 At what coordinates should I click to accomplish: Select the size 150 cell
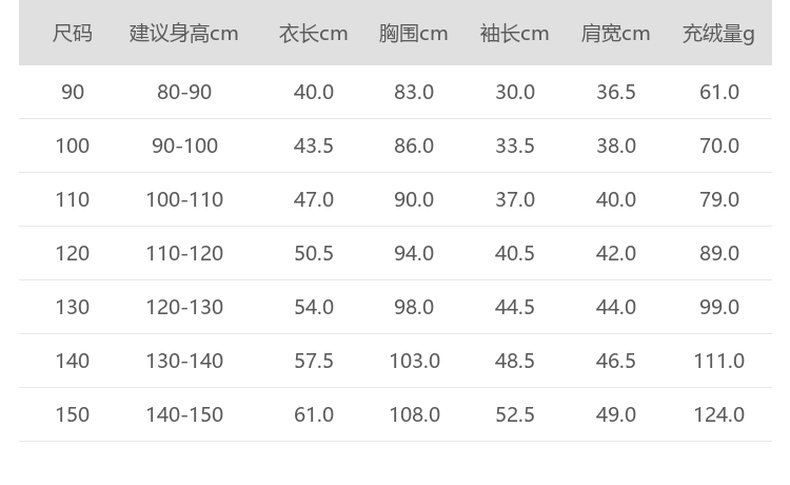click(x=72, y=414)
